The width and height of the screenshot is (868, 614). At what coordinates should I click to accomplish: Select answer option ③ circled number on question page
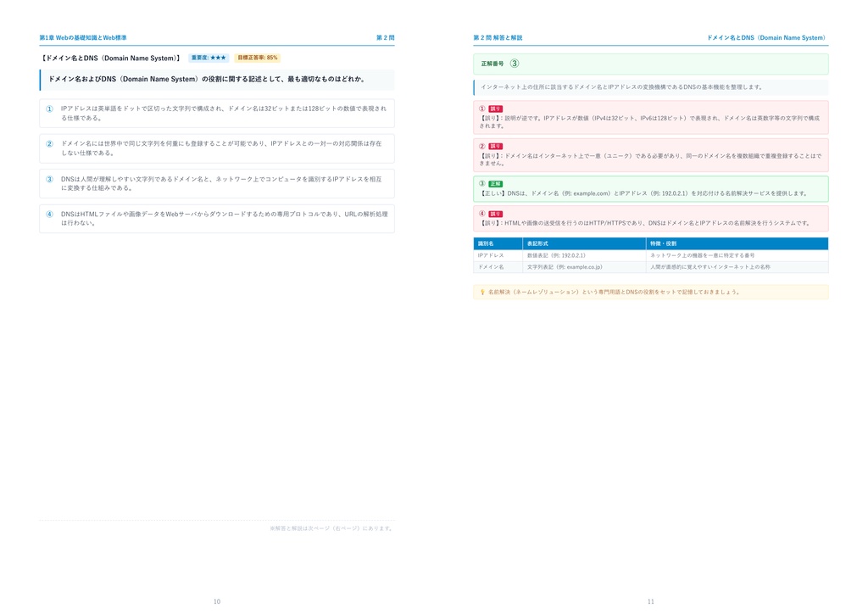(x=49, y=180)
